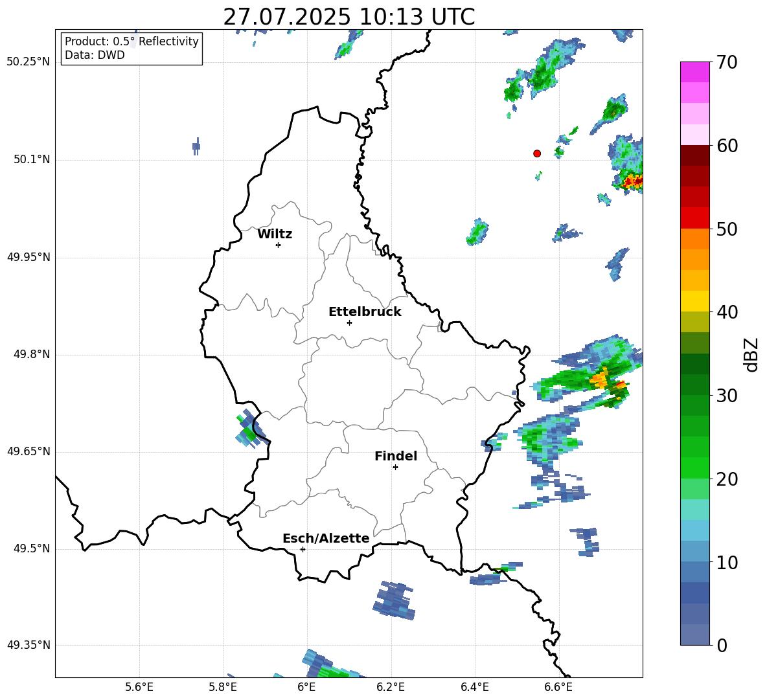Image resolution: width=767 pixels, height=700 pixels.
Task: Click the 6.6°E longitude label
Action: tap(558, 687)
